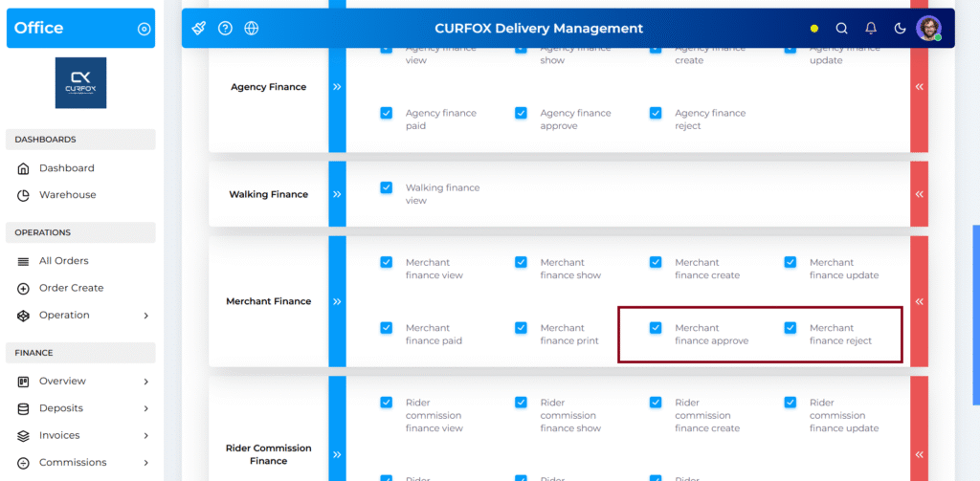
Task: Click the yellow status dot indicator
Action: [x=814, y=29]
